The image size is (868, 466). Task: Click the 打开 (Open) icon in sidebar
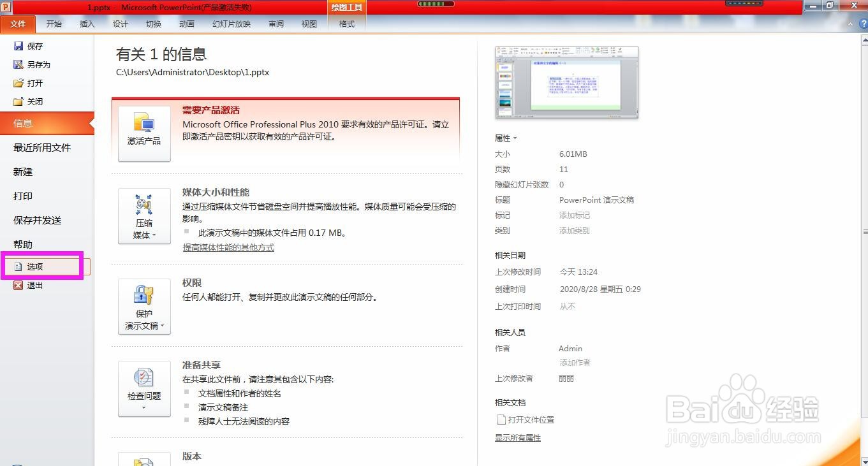click(18, 82)
